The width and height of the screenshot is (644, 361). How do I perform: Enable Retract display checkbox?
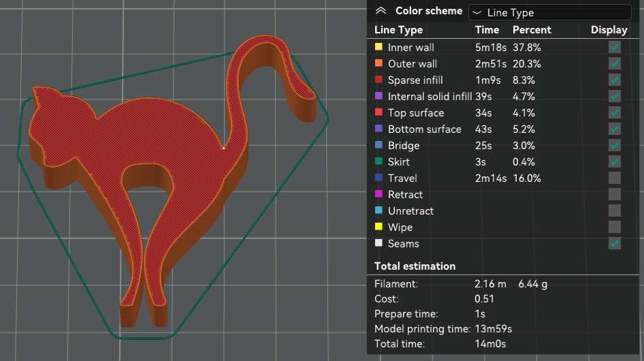pos(615,194)
